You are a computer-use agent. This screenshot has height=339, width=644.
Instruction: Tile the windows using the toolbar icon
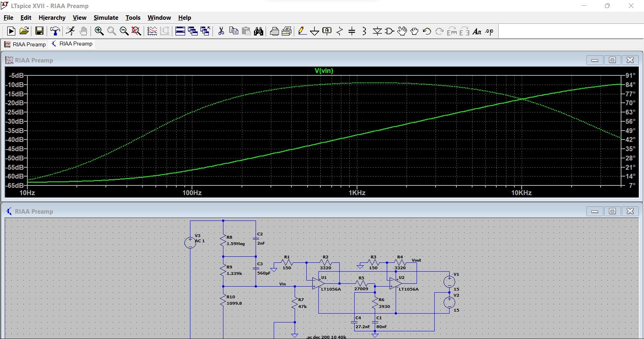click(x=180, y=31)
